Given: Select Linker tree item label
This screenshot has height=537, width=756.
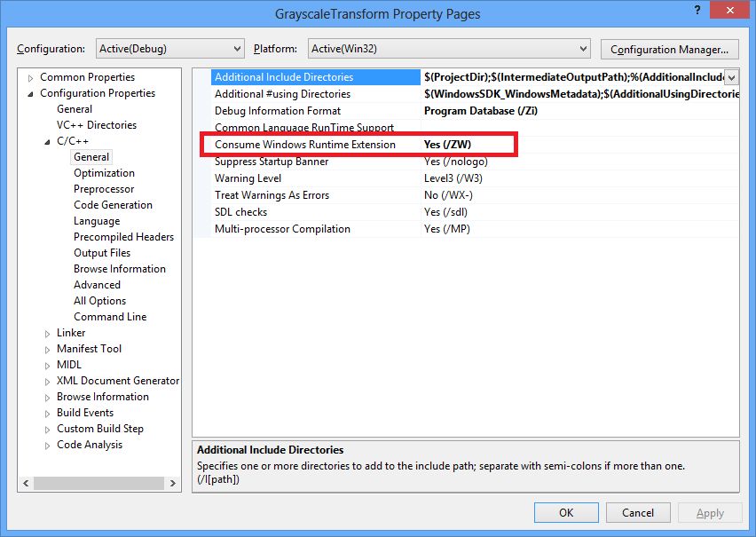Looking at the screenshot, I should 71,333.
